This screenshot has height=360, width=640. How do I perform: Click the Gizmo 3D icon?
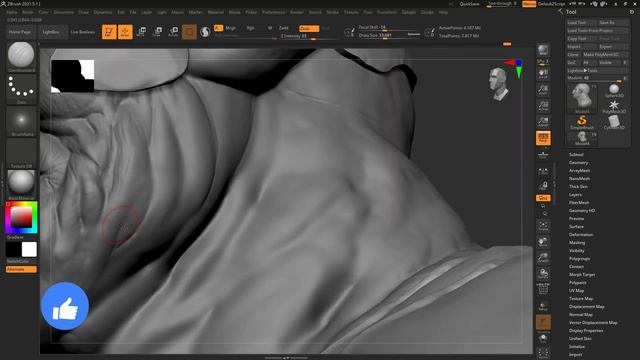(x=189, y=32)
